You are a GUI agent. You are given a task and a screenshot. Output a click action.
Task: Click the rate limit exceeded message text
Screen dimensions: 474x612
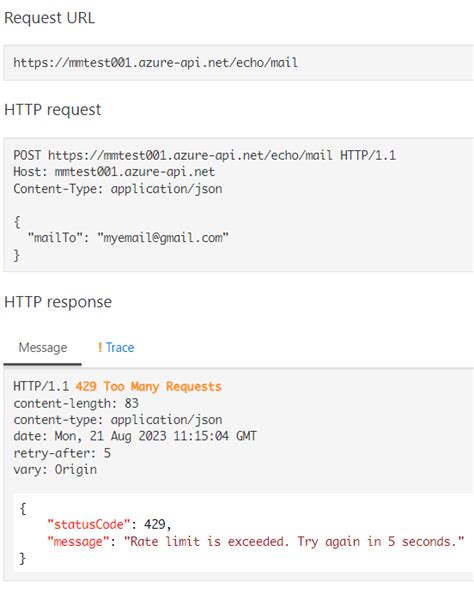294,542
